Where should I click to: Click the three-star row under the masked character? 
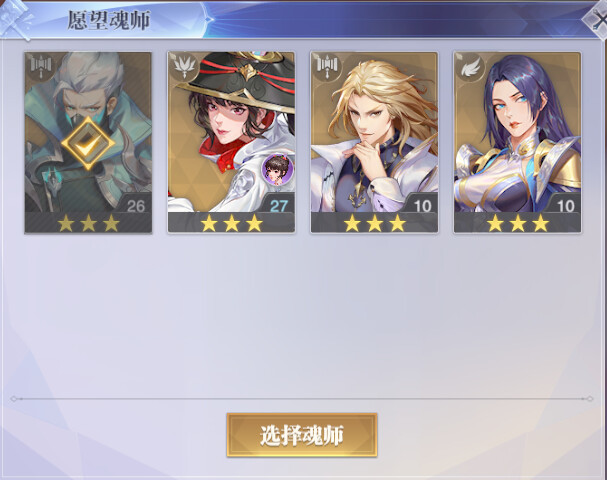pos(88,223)
